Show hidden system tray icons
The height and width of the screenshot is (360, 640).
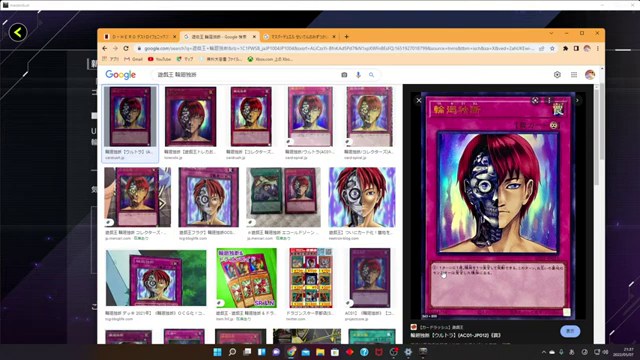coord(544,352)
